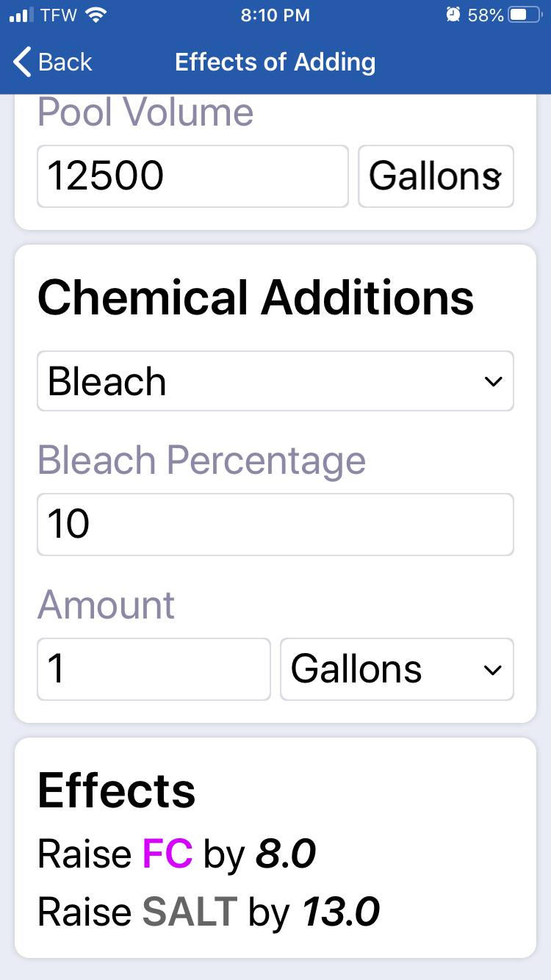Tap the Chemical Additions heading

pyautogui.click(x=256, y=298)
